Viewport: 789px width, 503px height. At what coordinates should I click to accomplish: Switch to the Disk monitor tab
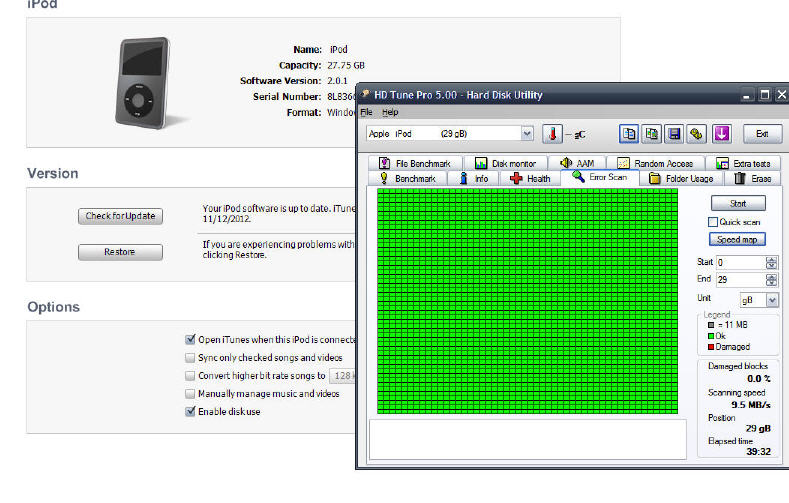[x=505, y=163]
